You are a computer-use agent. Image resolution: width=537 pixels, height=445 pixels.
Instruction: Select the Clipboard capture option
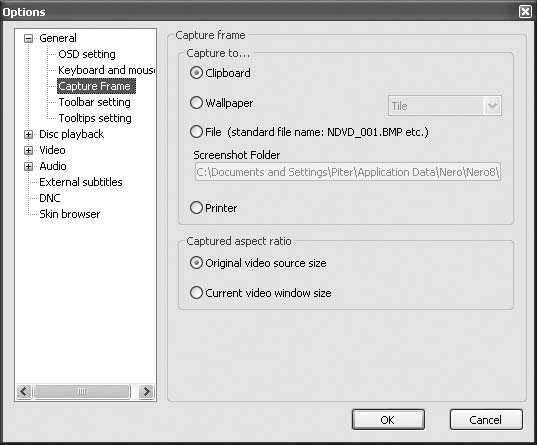pos(196,73)
